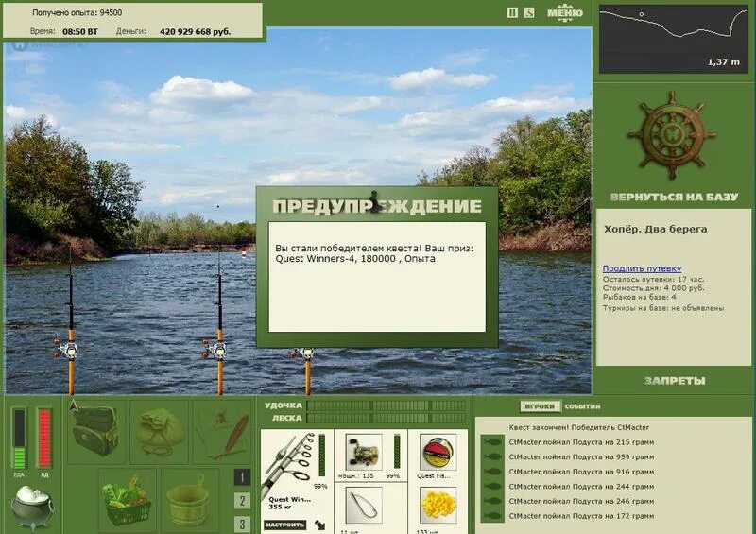Return to base via ВЕРНУТЬСЯ НА БАЗУ
Image resolution: width=756 pixels, height=534 pixels.
[x=674, y=197]
